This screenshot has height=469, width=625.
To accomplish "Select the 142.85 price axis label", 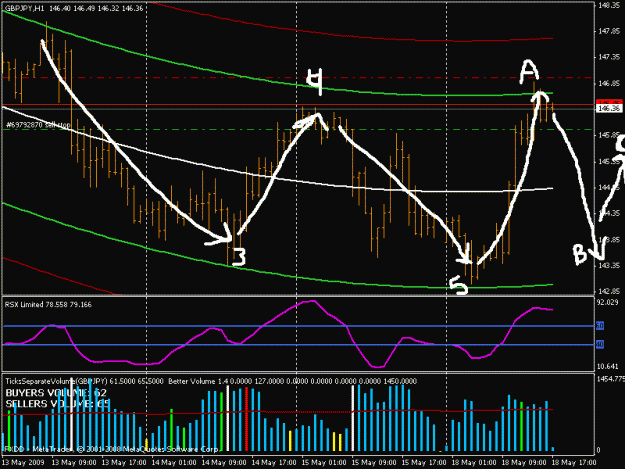I will pyautogui.click(x=609, y=291).
